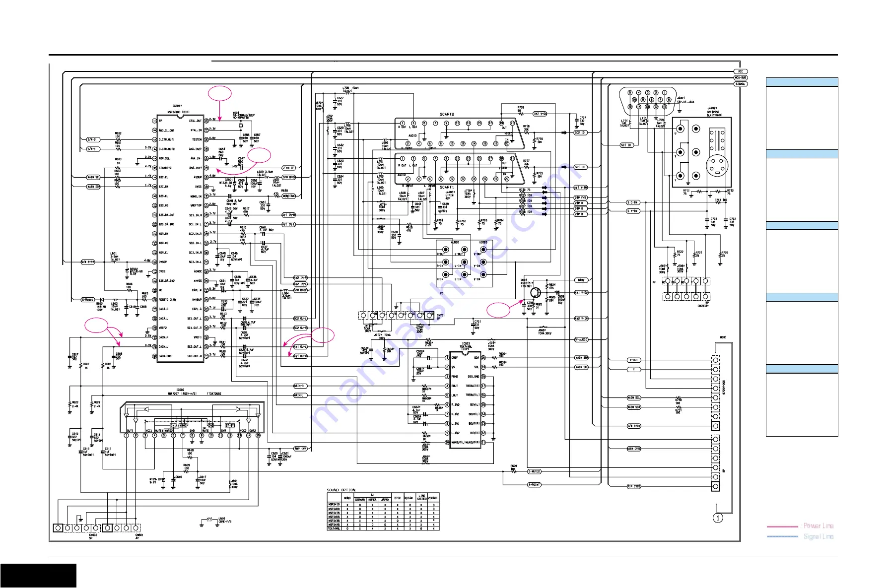
Task: Click the AV2 IN-R audio tag
Action: (300, 278)
